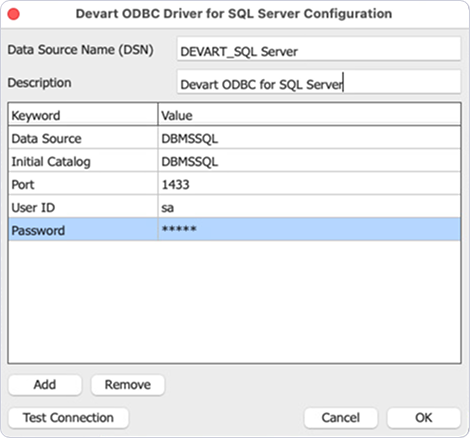Select the Password keyword cell
This screenshot has width=470, height=438.
(83, 229)
